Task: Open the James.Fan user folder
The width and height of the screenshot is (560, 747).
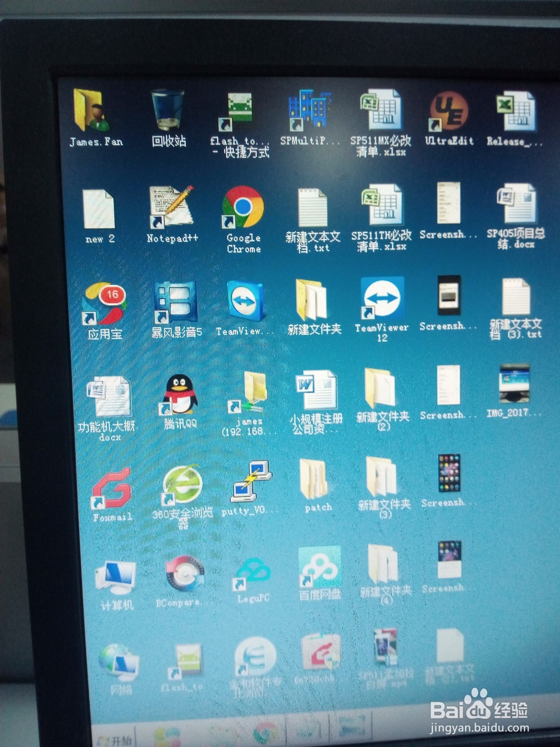Action: [x=94, y=118]
